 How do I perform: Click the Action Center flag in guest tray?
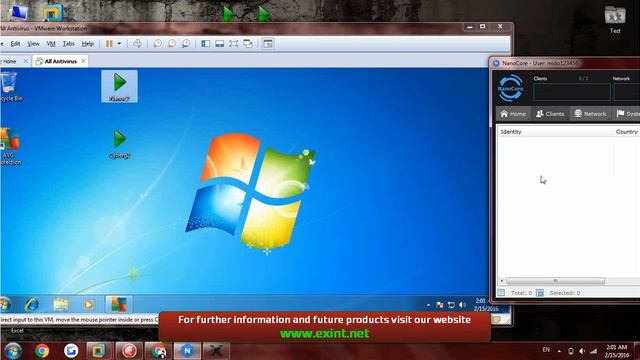[x=440, y=305]
